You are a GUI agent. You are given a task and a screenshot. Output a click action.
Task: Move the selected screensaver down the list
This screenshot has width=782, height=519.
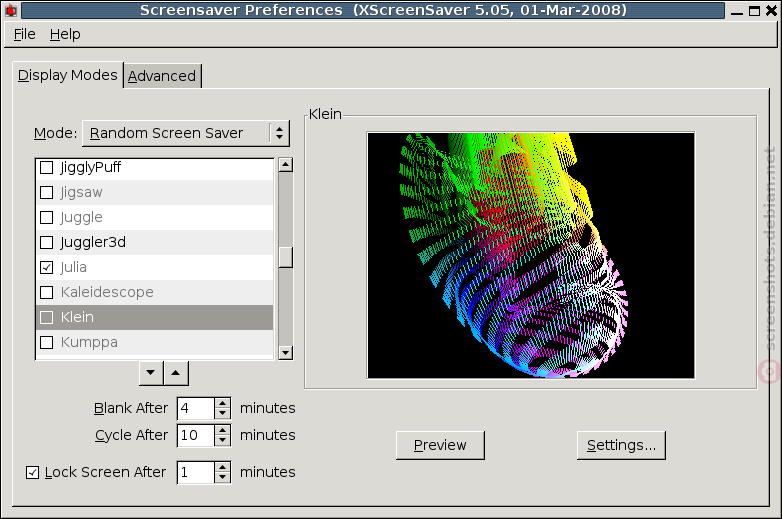point(151,373)
